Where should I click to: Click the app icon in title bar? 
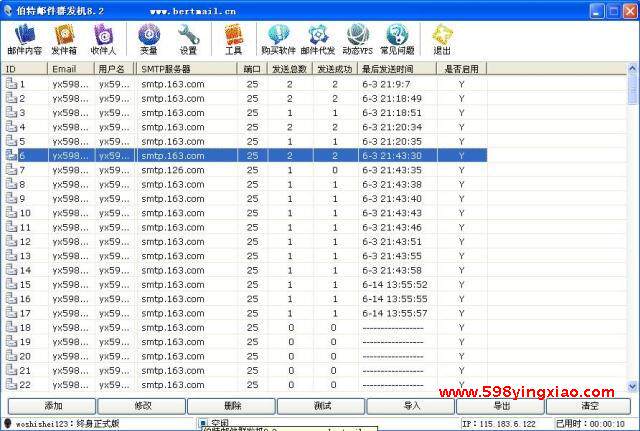(7, 10)
